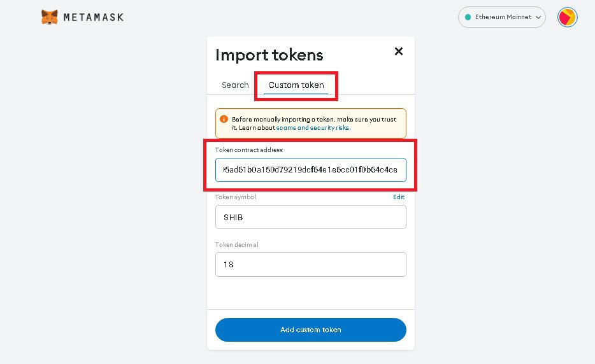
Task: Click the METAMASK wordmark text
Action: coord(94,17)
